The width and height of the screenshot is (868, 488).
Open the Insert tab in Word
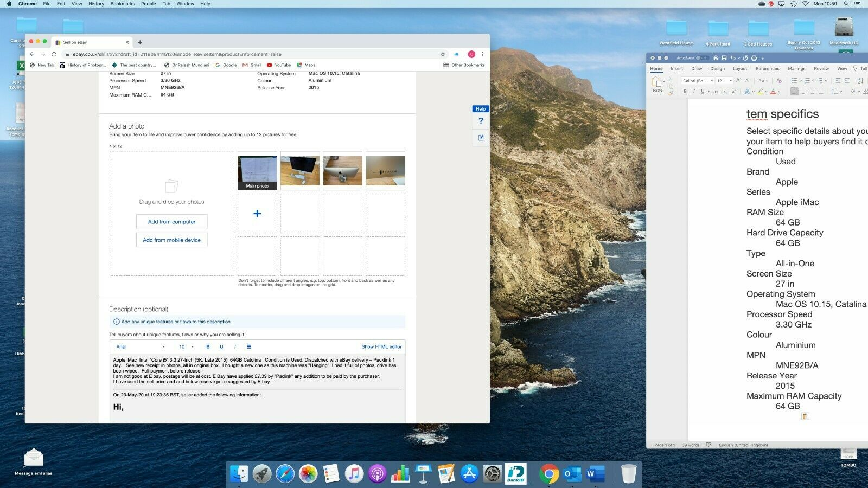tap(676, 69)
